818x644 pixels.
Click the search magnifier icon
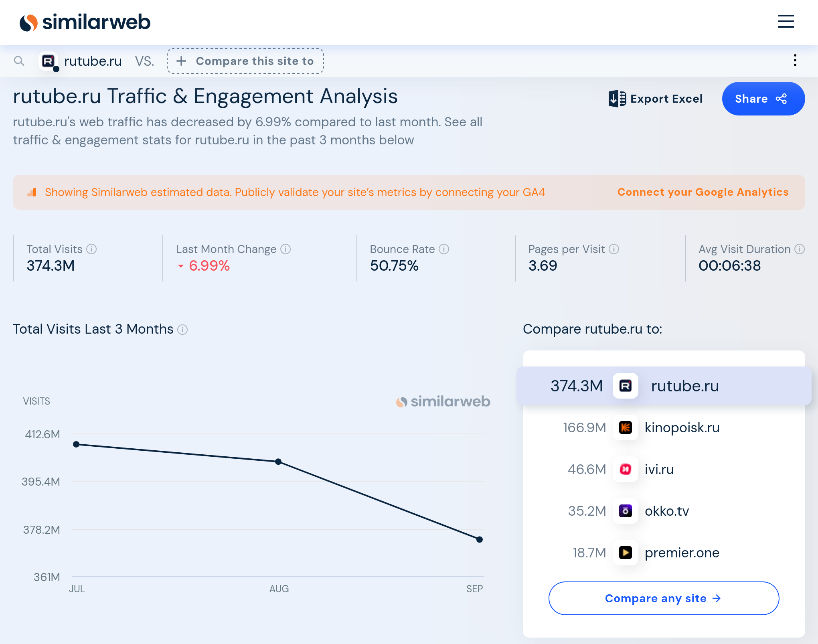point(19,61)
